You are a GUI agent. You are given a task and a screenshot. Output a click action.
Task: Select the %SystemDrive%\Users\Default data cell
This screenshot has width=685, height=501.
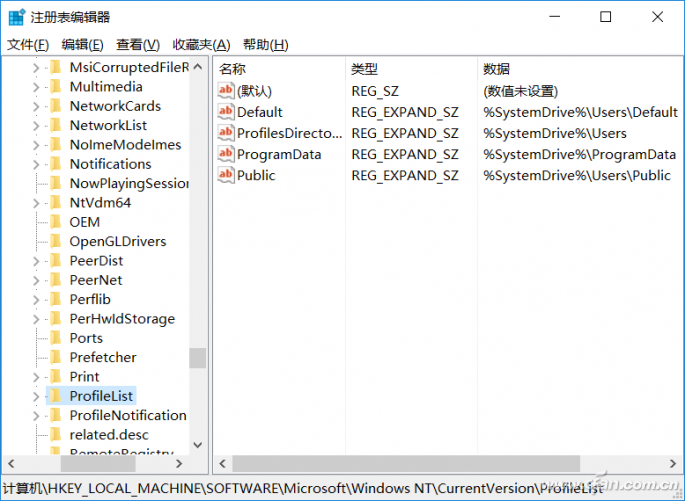click(x=580, y=112)
